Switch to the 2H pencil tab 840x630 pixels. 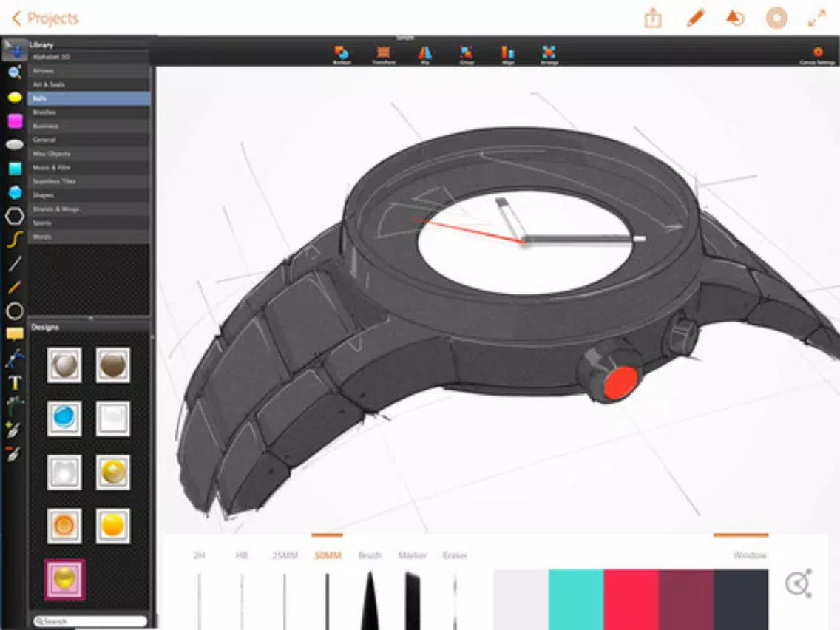pyautogui.click(x=199, y=555)
